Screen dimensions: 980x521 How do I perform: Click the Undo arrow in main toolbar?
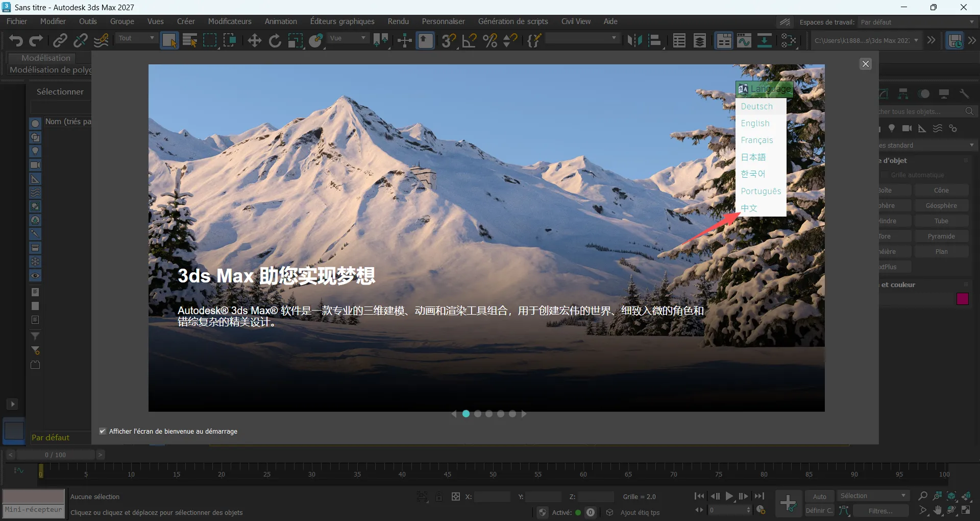pos(15,40)
